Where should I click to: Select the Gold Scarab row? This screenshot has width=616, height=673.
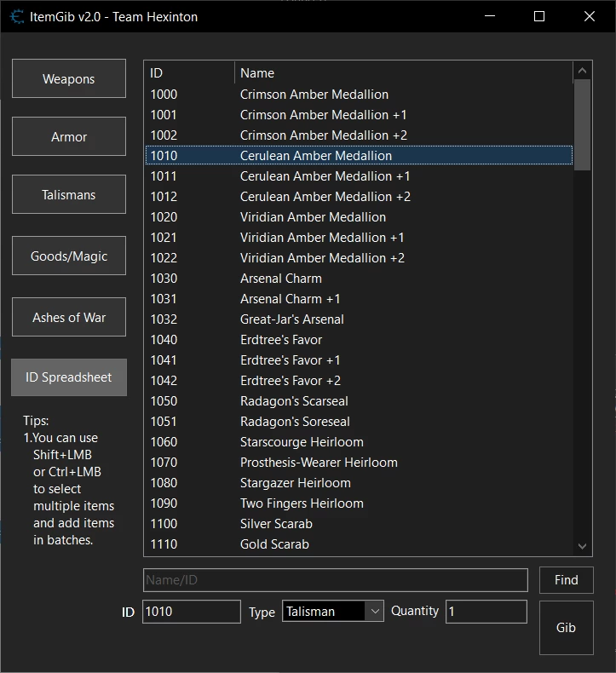274,544
